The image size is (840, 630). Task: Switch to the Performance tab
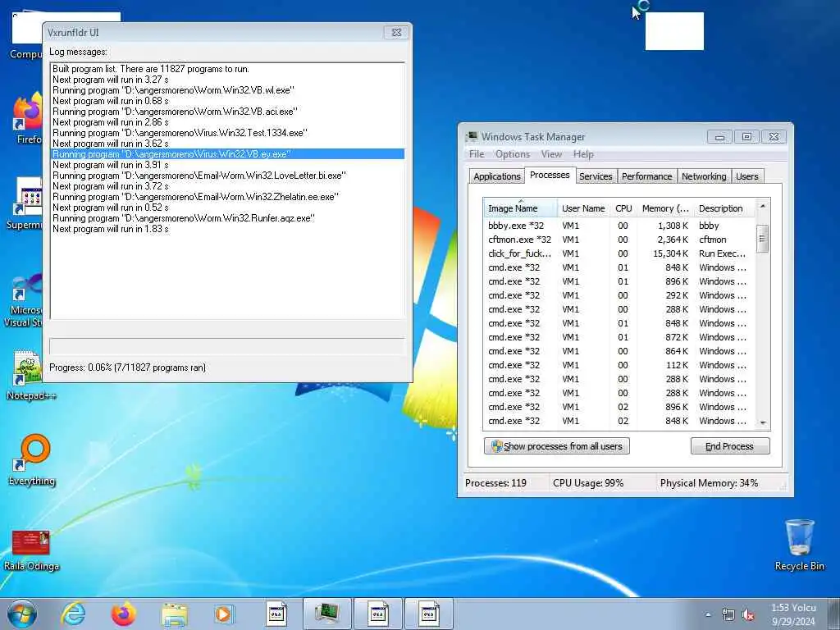click(x=646, y=176)
